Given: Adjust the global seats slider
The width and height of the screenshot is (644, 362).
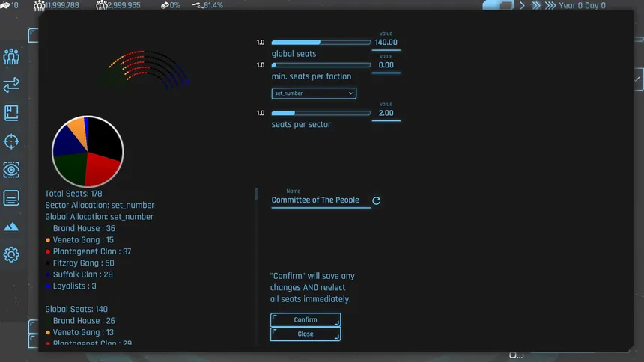Looking at the screenshot, I should click(321, 43).
